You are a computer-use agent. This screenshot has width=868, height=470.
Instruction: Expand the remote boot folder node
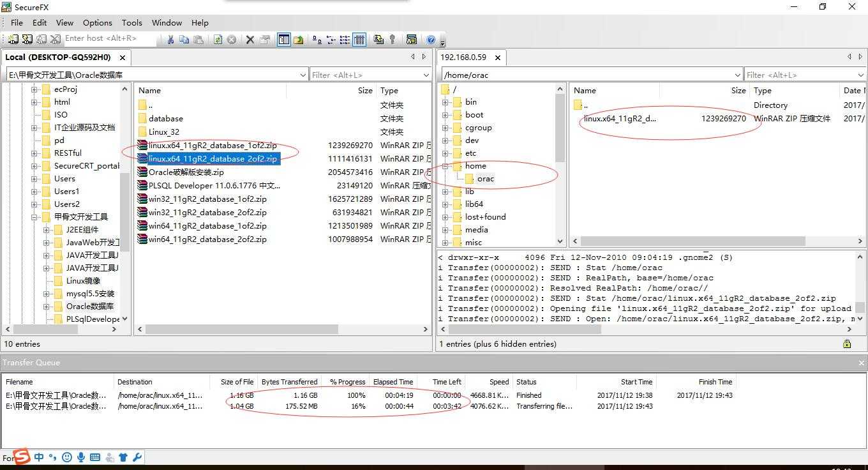(445, 115)
